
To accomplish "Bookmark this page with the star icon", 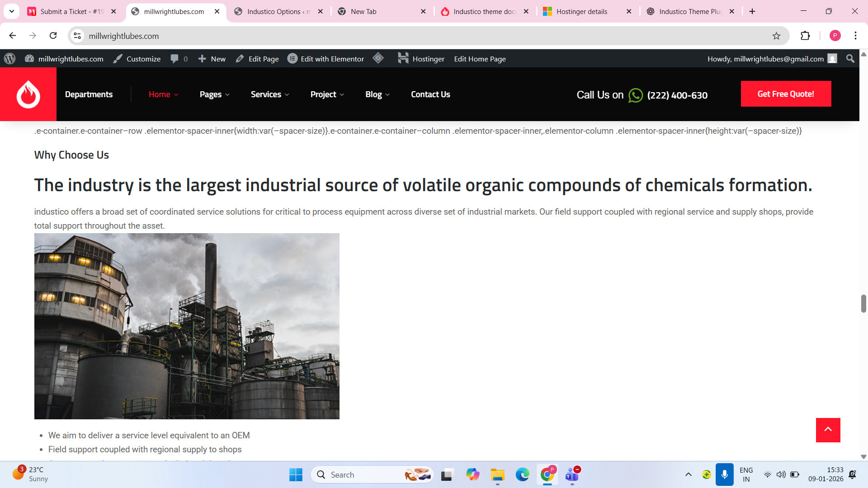I will [x=776, y=36].
